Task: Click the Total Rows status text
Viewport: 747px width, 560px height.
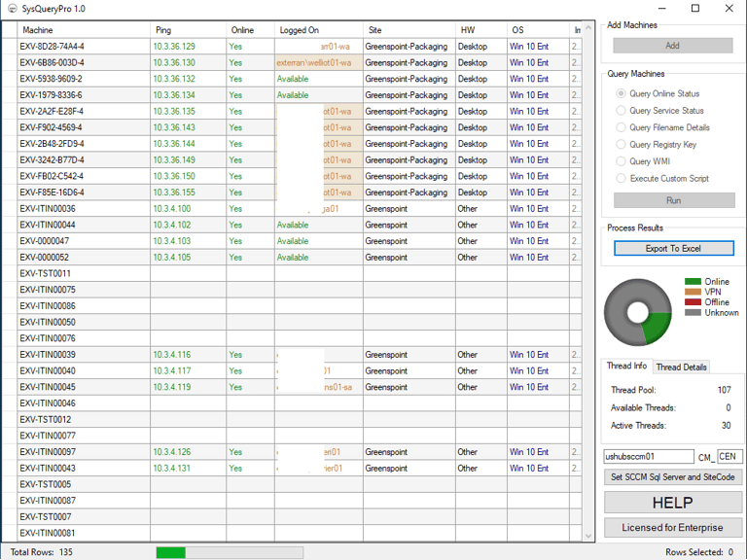Action: coord(42,552)
